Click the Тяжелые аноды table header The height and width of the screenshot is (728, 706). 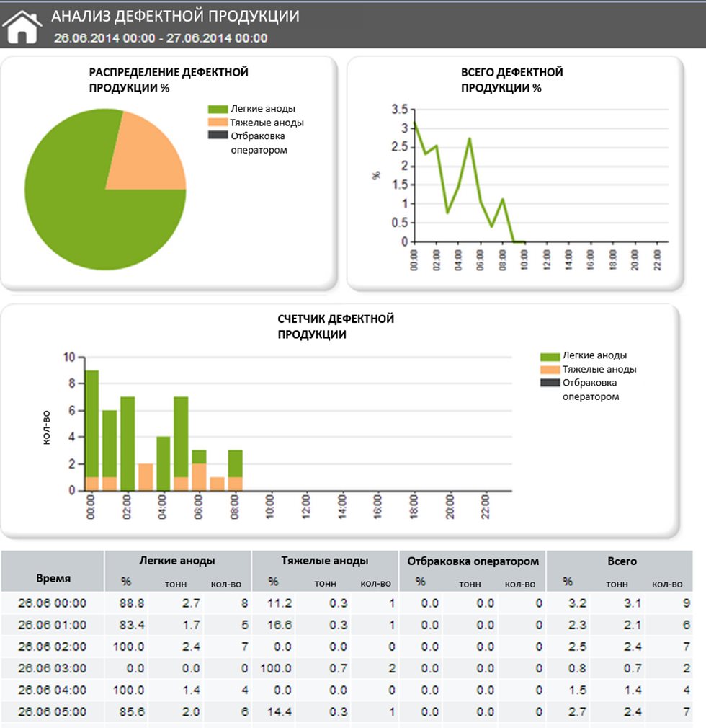click(325, 561)
